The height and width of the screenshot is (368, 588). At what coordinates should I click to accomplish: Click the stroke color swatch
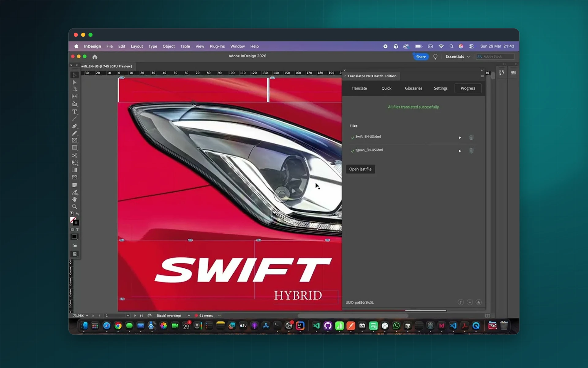(x=76, y=223)
